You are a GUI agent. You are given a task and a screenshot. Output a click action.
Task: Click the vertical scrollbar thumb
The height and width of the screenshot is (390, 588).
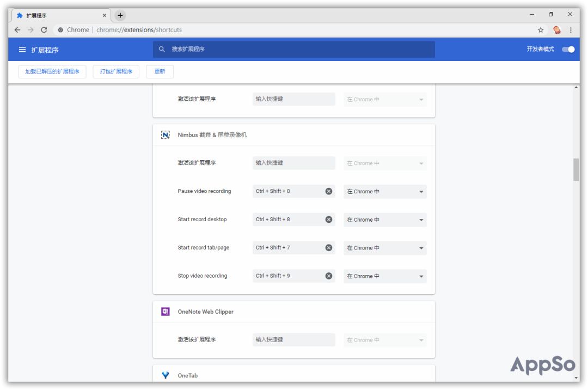click(x=576, y=169)
